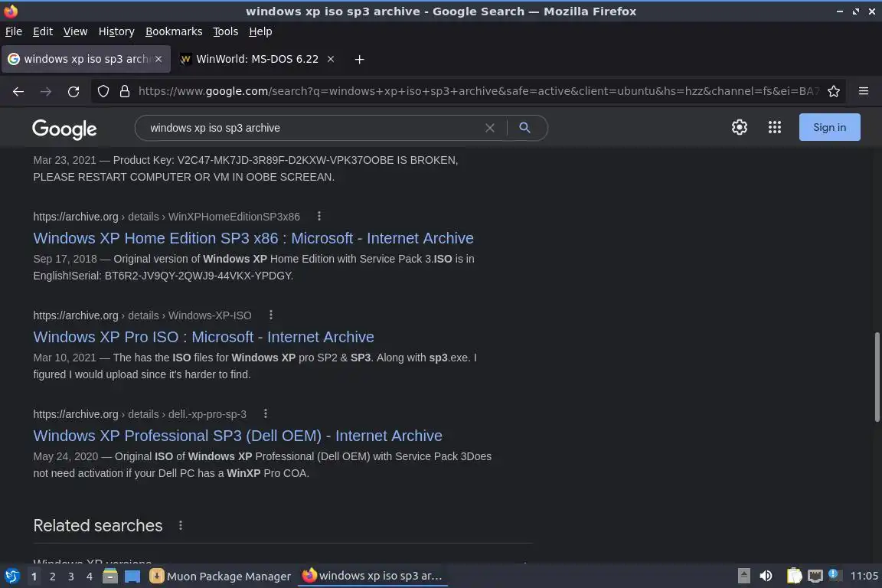Open the update notifier tray icon
Image resolution: width=882 pixels, height=588 pixels.
point(835,575)
